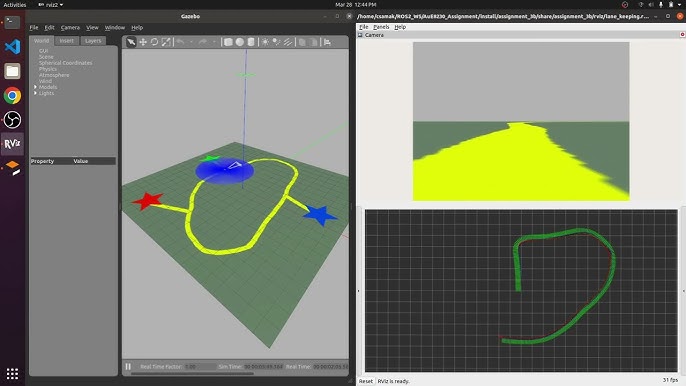Select the arrow selection mode tool

[x=131, y=42]
